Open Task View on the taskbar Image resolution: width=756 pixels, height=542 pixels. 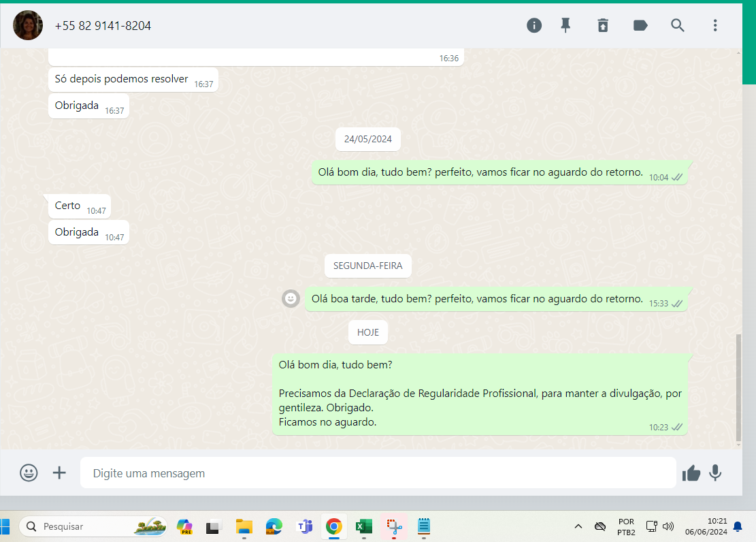[212, 526]
